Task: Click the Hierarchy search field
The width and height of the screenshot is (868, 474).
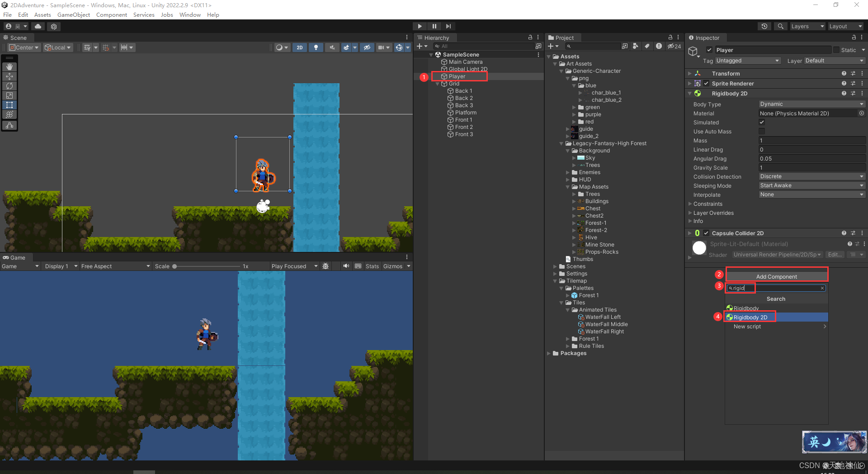Action: pyautogui.click(x=484, y=46)
